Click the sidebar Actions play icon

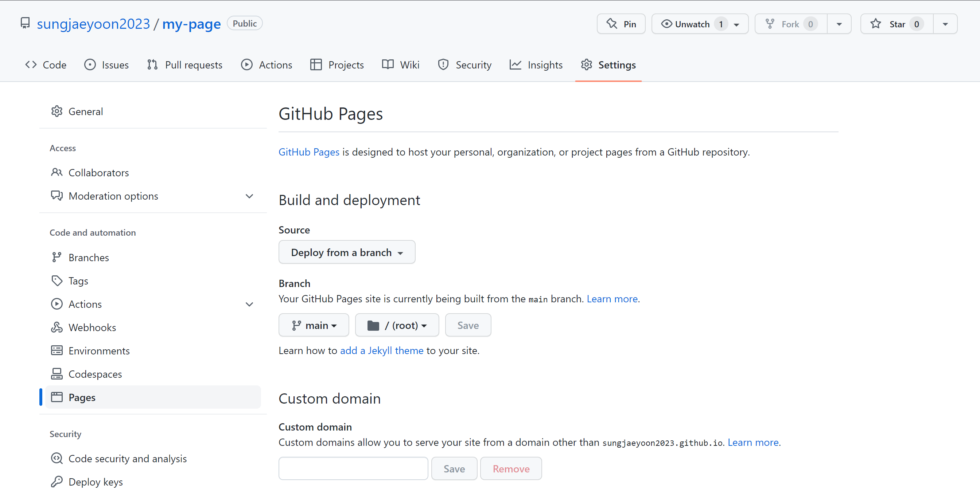(x=57, y=304)
